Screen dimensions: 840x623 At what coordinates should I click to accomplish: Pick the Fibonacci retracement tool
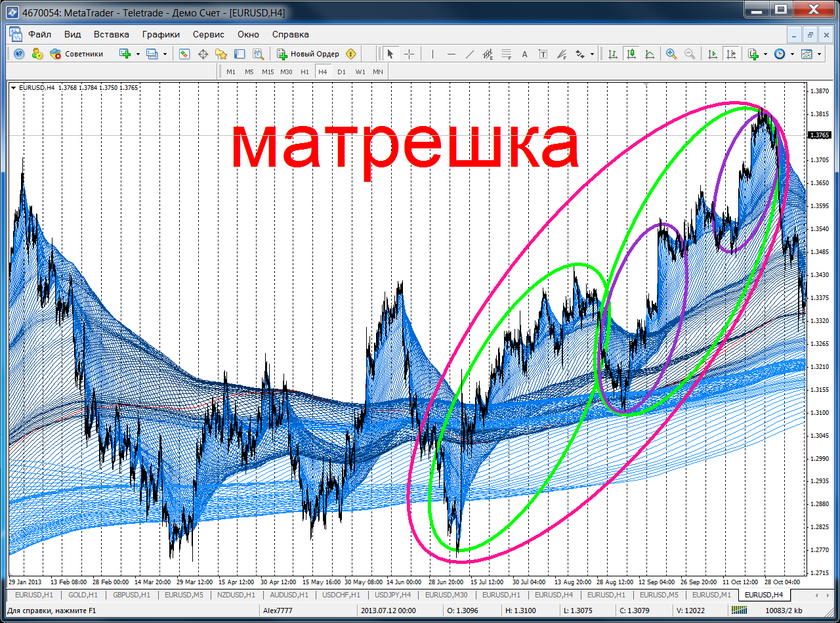(506, 54)
